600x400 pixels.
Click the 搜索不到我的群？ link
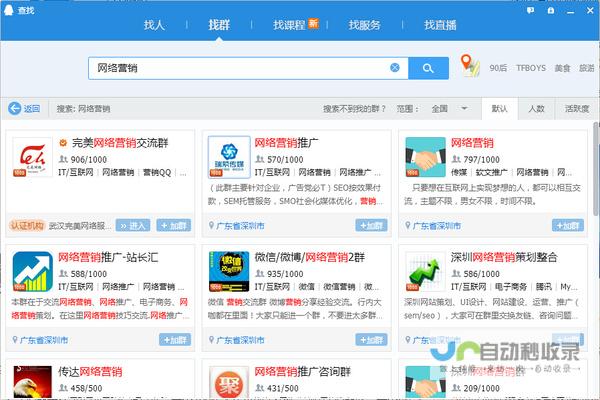[354, 109]
